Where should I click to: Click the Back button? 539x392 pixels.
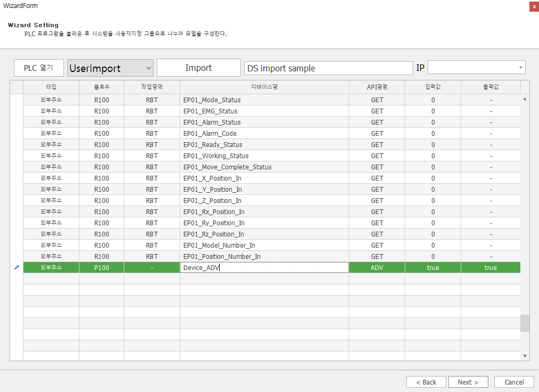click(426, 382)
